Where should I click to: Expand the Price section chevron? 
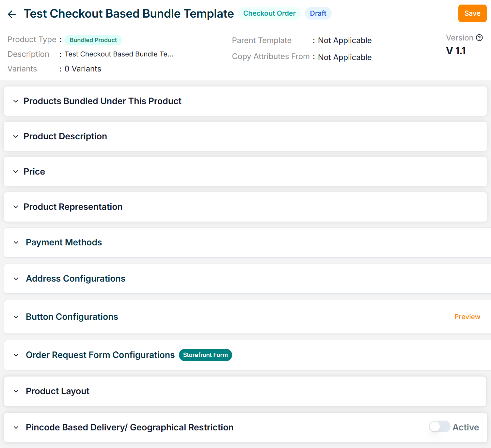pos(16,172)
